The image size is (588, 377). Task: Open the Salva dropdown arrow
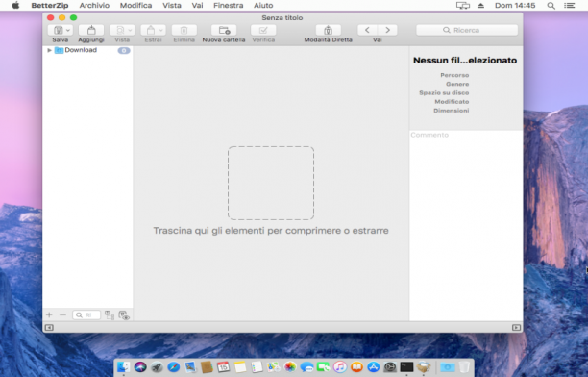click(x=68, y=30)
